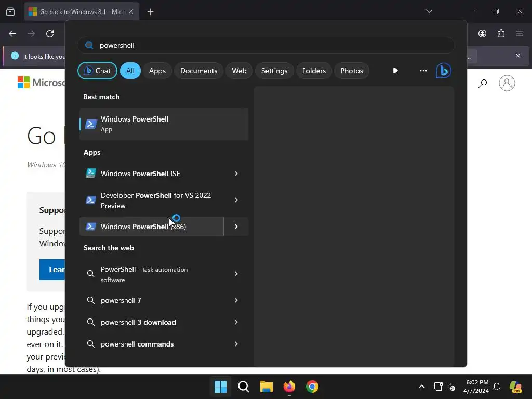532x399 pixels.
Task: Select Windows PowerShell (x86) result
Action: [152, 227]
